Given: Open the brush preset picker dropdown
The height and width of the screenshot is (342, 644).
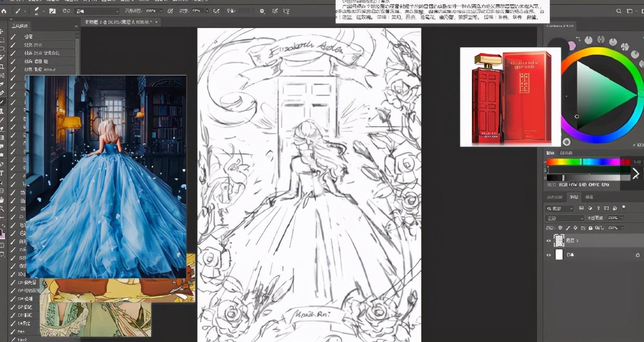Looking at the screenshot, I should pos(38,11).
